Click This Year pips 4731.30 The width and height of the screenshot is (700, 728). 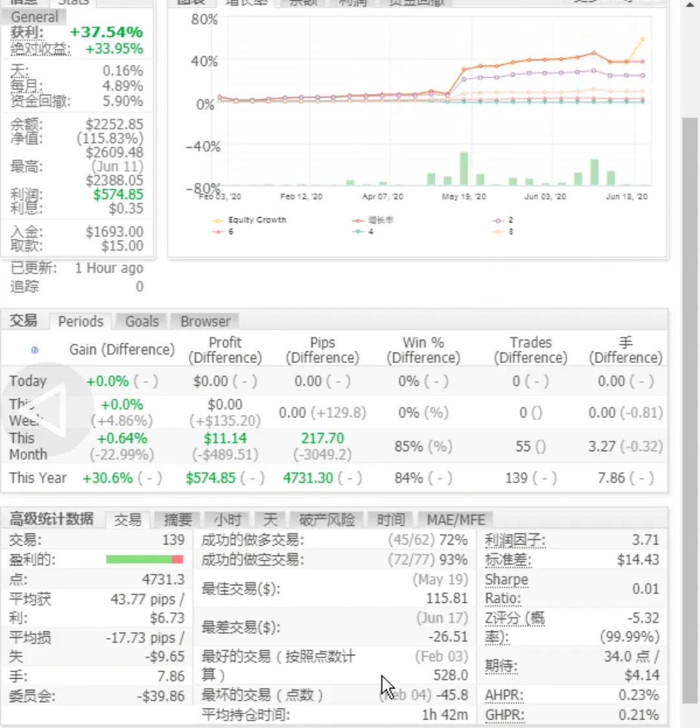(309, 478)
